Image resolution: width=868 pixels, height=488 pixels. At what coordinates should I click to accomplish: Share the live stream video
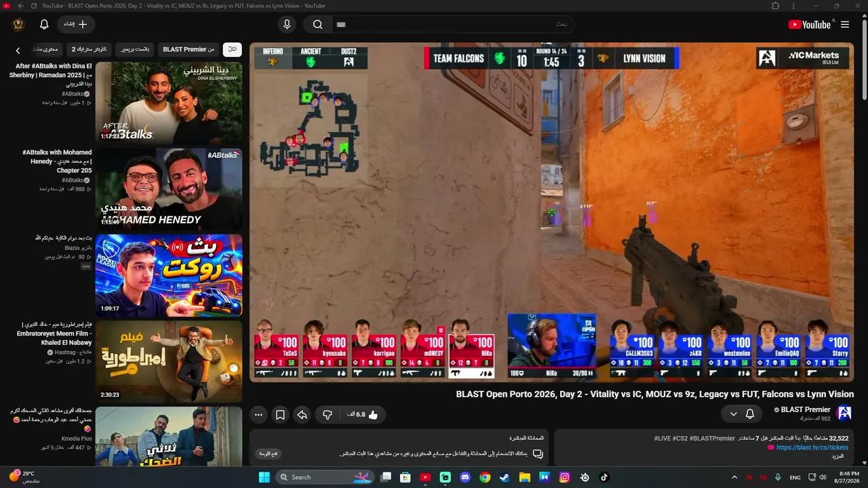[302, 414]
